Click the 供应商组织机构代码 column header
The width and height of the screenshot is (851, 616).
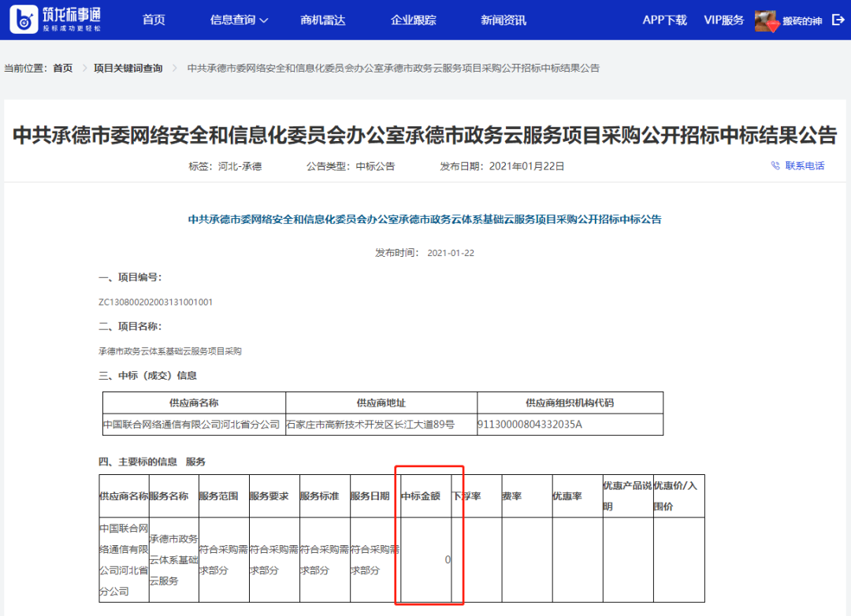click(x=570, y=403)
